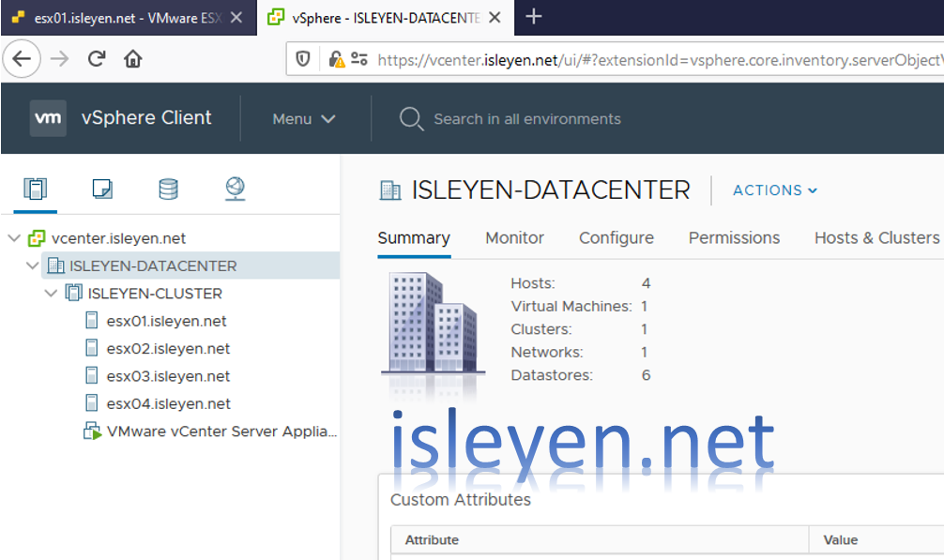Click the tracking protection shield icon
Image resolution: width=944 pixels, height=560 pixels.
(x=300, y=59)
